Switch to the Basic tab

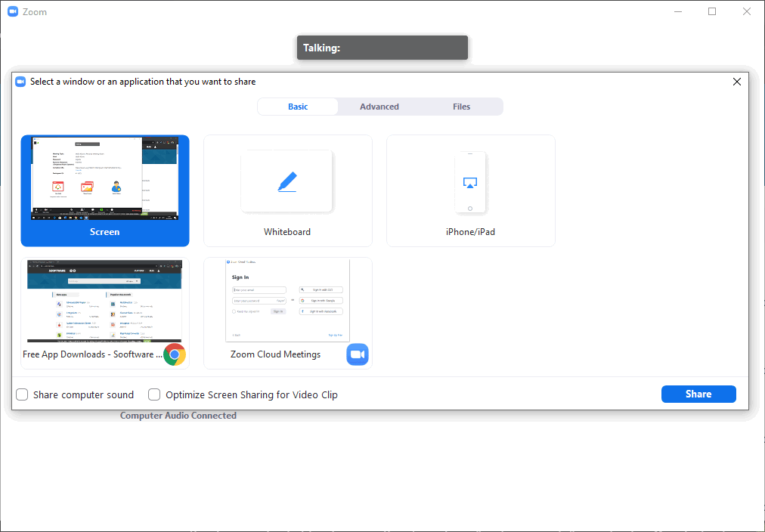[x=298, y=107]
